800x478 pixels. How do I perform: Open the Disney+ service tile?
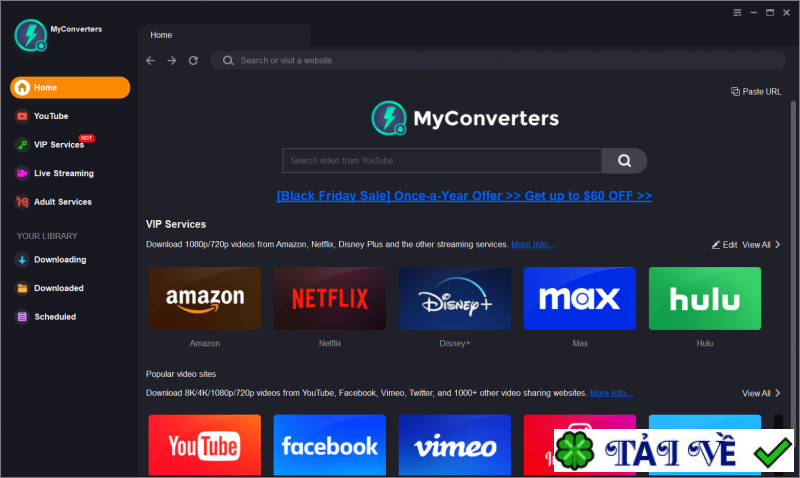(455, 298)
